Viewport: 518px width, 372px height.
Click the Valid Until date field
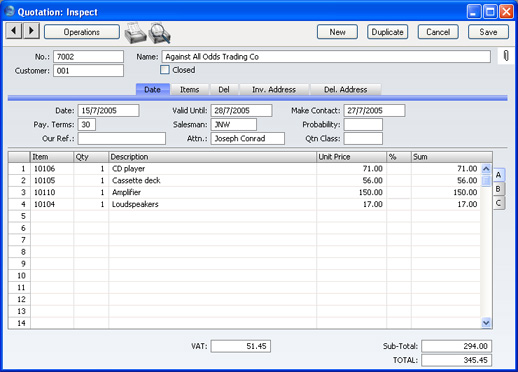pos(241,110)
